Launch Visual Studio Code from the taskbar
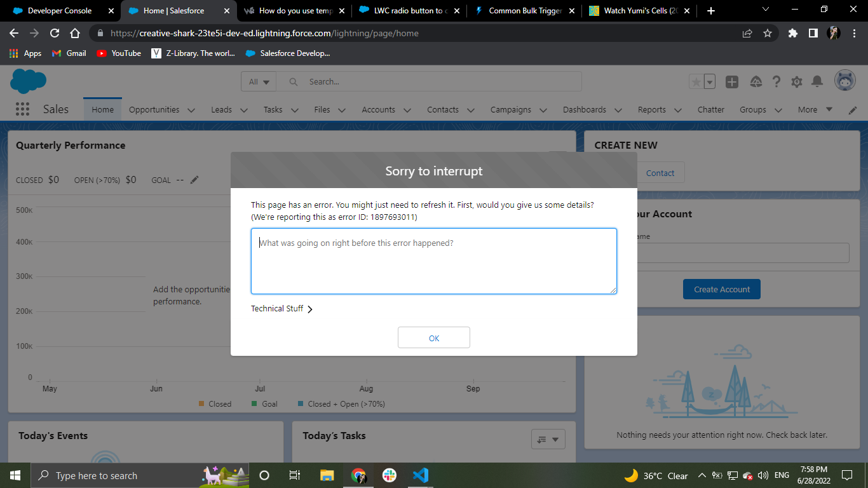 pos(420,475)
